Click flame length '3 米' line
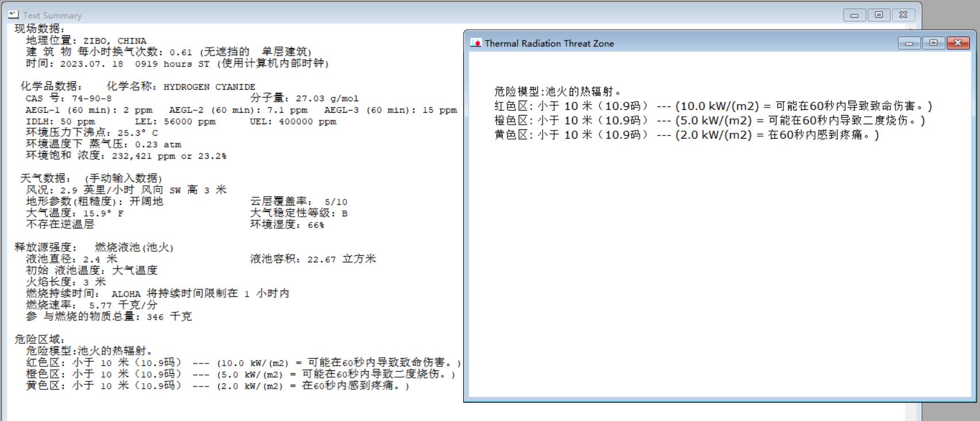This screenshot has height=421, width=980. pyautogui.click(x=66, y=282)
